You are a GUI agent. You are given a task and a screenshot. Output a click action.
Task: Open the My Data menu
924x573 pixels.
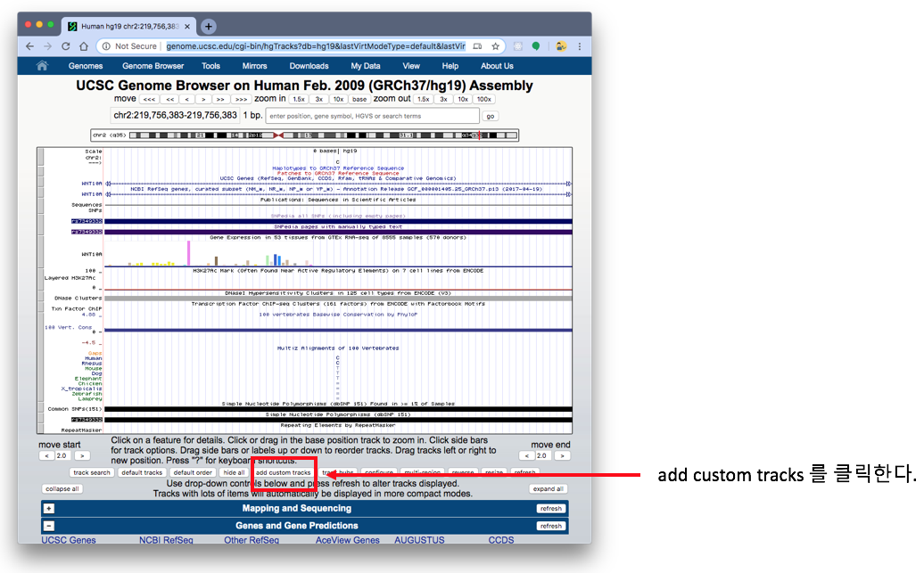tap(366, 66)
